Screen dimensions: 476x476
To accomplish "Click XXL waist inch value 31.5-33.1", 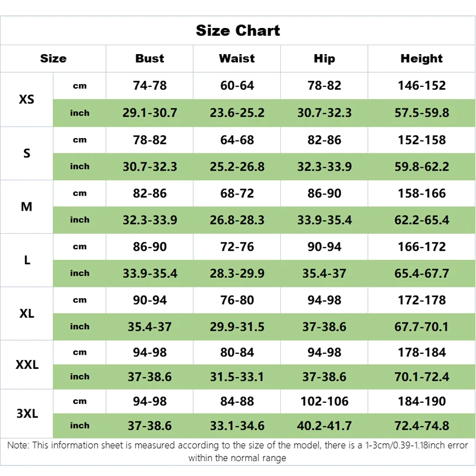I will tap(237, 377).
